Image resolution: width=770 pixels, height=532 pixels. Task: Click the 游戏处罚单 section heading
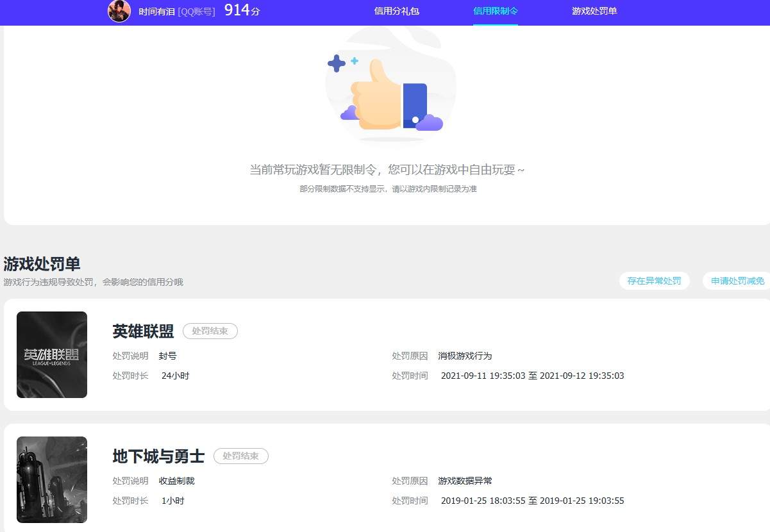point(42,264)
